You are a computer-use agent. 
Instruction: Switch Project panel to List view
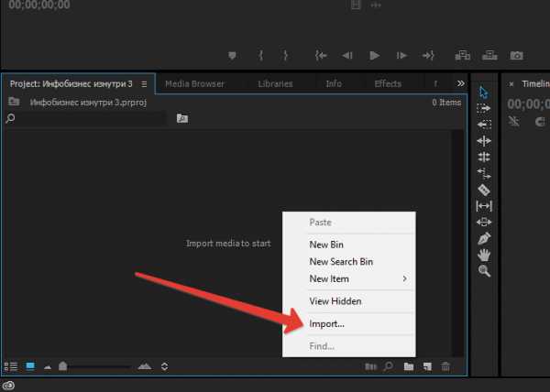[11, 366]
